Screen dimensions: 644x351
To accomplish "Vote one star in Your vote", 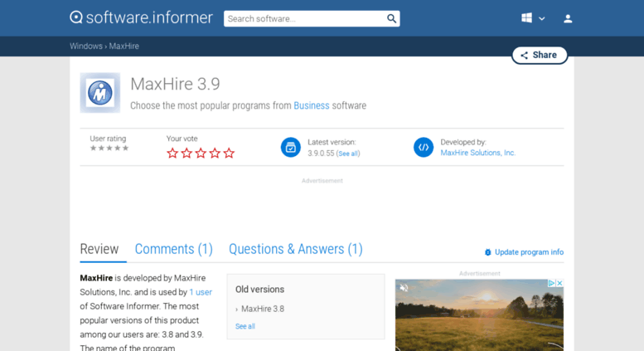I will pos(172,154).
